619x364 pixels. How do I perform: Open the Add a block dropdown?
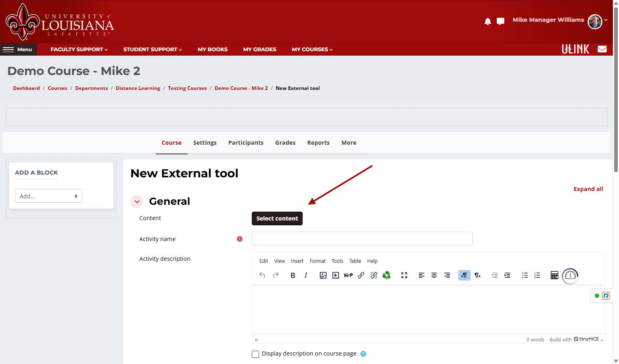pyautogui.click(x=48, y=196)
